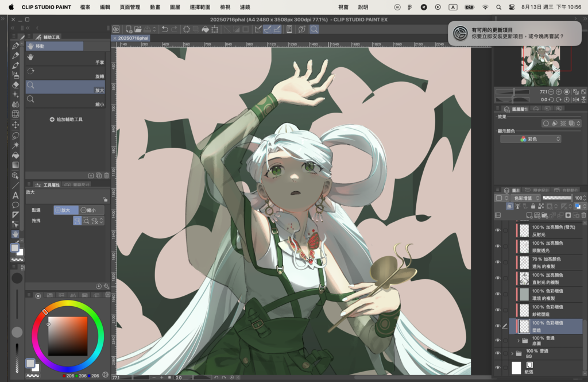Delete layer using trash icon in Layer panel
Screen dimensions: 588x382
coord(583,215)
